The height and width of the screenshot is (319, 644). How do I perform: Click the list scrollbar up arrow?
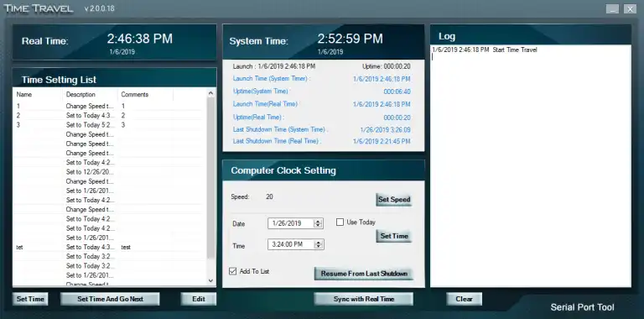(210, 93)
